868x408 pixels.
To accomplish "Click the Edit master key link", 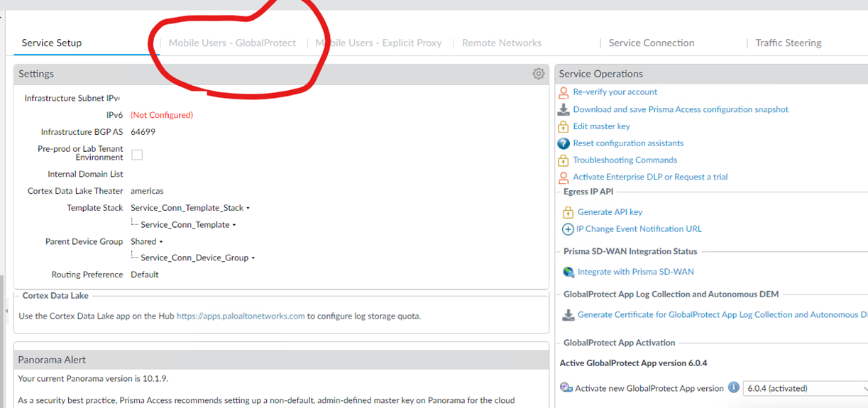I will (602, 126).
